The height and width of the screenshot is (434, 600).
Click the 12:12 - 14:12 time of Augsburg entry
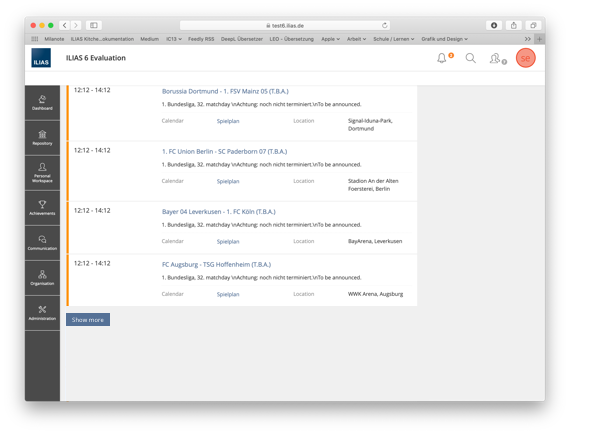click(x=92, y=263)
